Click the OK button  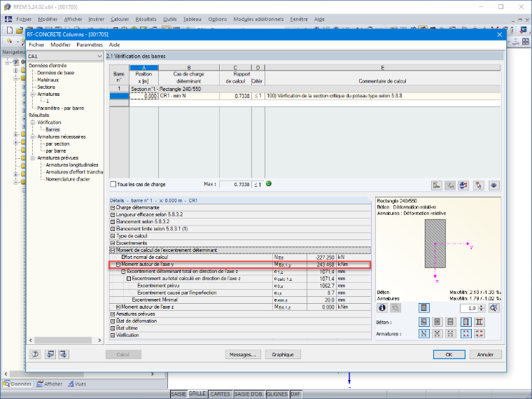[449, 354]
